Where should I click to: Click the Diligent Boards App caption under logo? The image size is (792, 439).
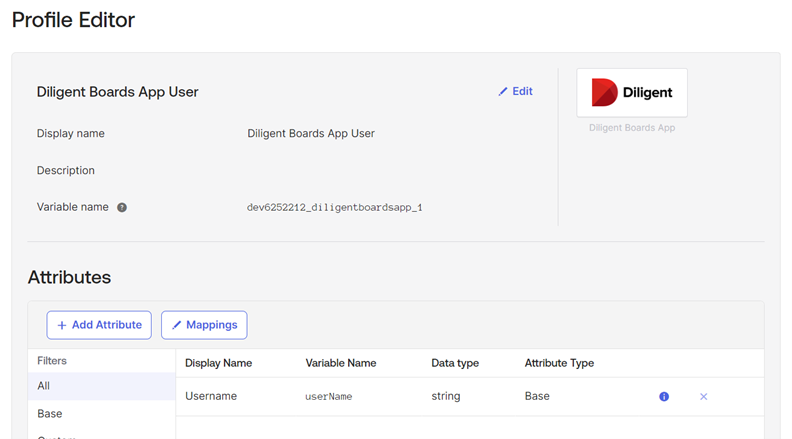[x=632, y=128]
